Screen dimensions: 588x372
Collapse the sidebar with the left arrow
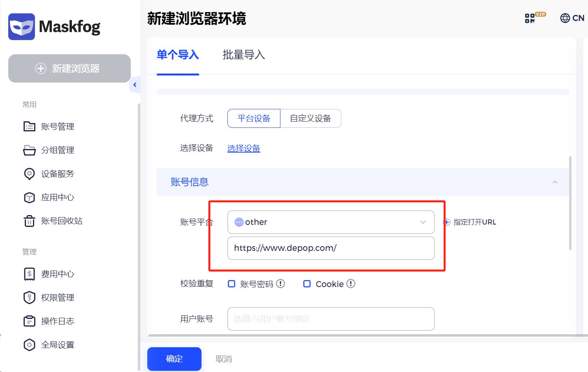(x=135, y=85)
